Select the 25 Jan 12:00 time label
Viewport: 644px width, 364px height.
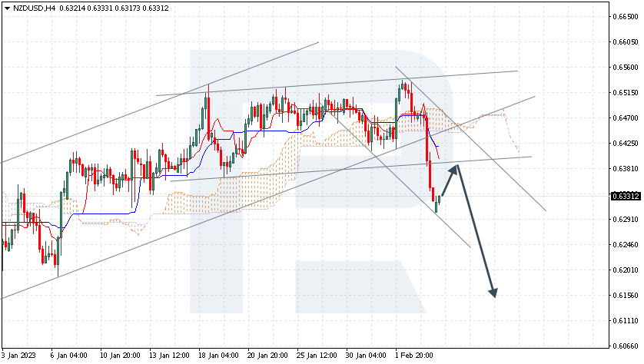point(317,356)
